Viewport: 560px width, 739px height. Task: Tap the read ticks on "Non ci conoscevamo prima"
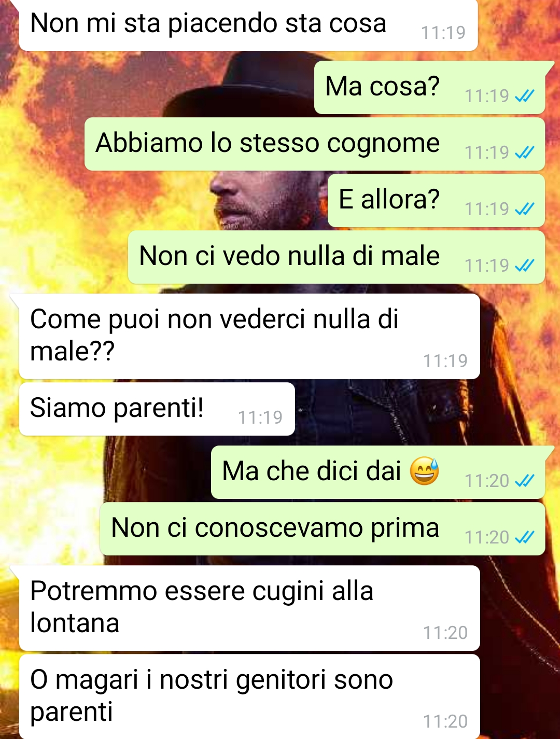click(524, 537)
